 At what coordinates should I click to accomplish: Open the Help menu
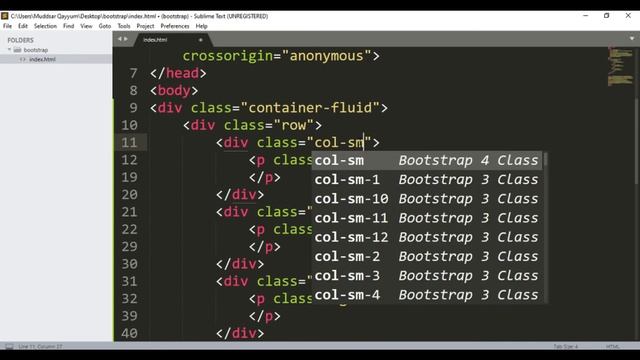tap(201, 26)
